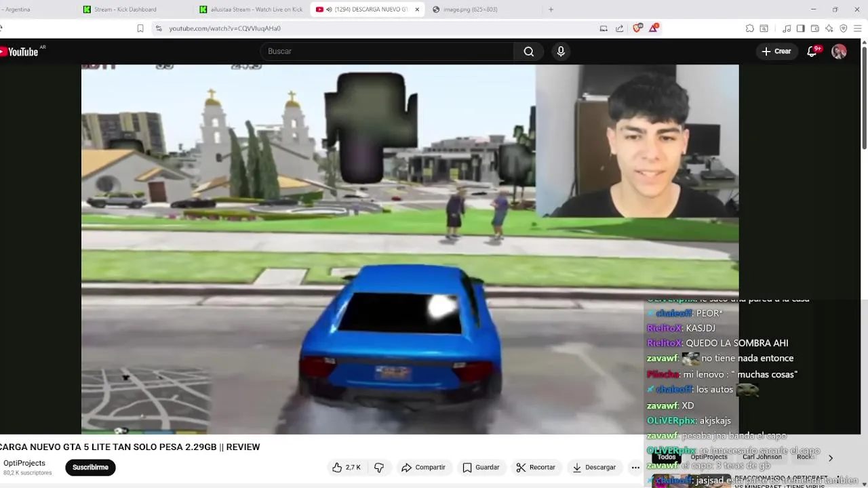Click the Guardar button
Screen dimensions: 868x488
point(481,467)
